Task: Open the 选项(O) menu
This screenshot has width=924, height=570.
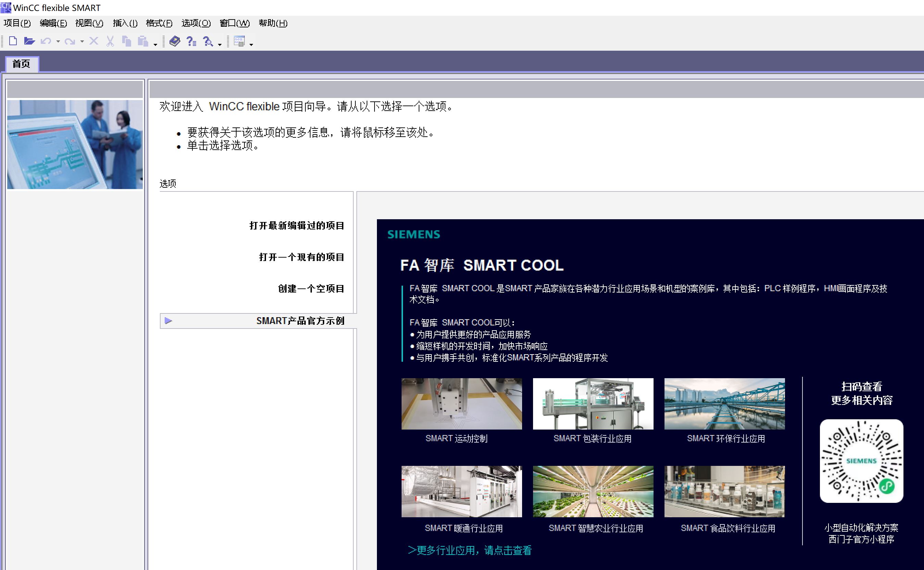Action: pos(196,23)
